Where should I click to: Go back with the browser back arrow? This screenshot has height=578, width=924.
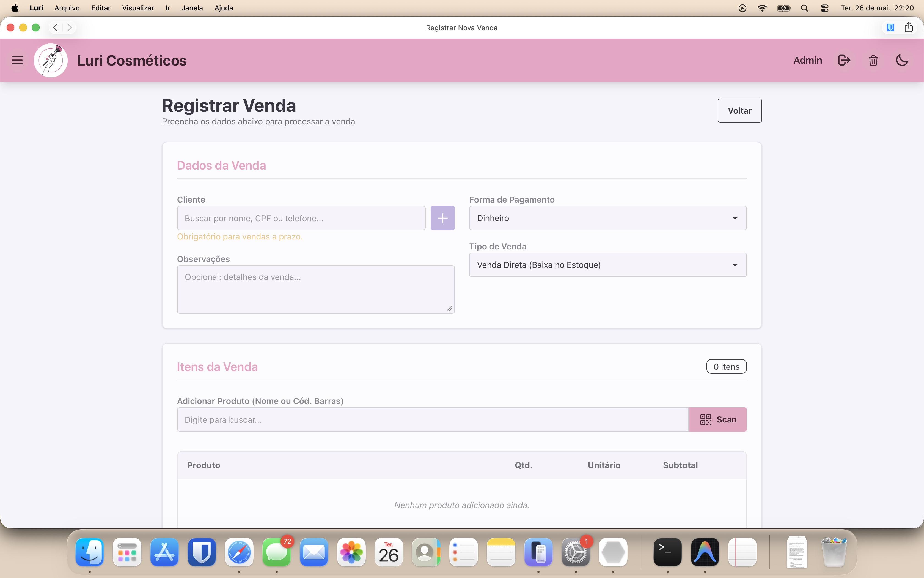[56, 28]
